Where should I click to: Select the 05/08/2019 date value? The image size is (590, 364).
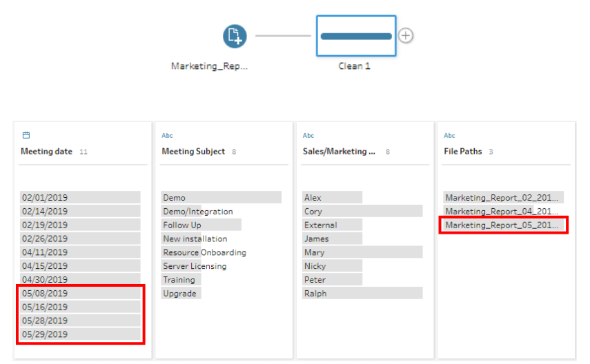click(x=80, y=293)
